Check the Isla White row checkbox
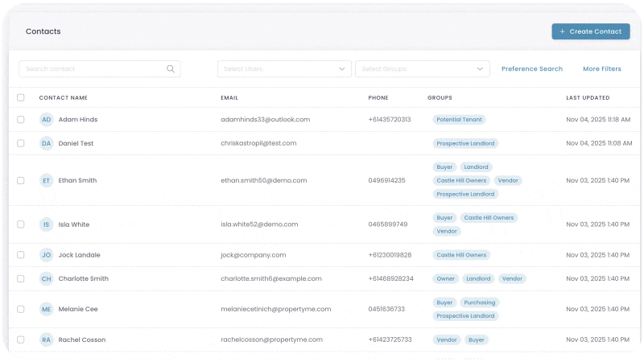This screenshot has width=644, height=362. tap(21, 224)
